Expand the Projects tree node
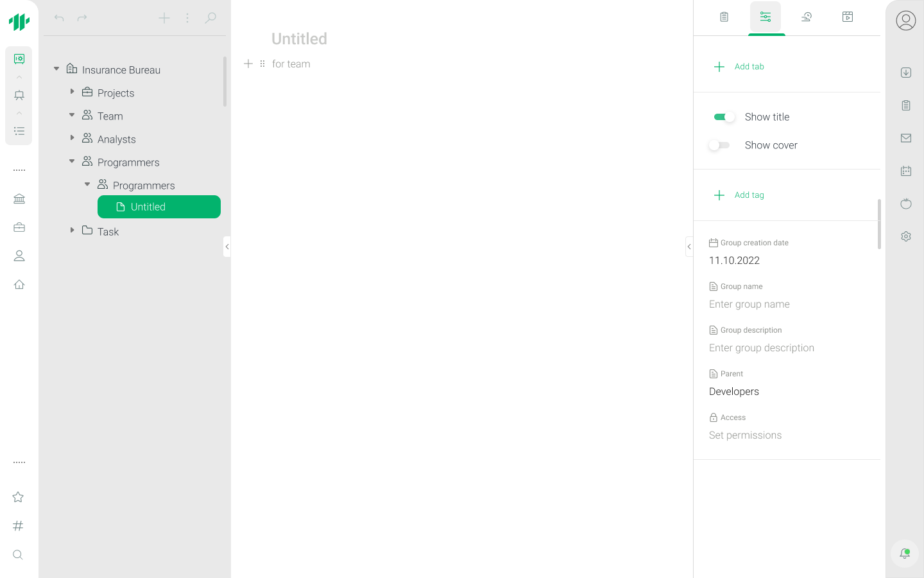This screenshot has width=924, height=578. pos(72,92)
